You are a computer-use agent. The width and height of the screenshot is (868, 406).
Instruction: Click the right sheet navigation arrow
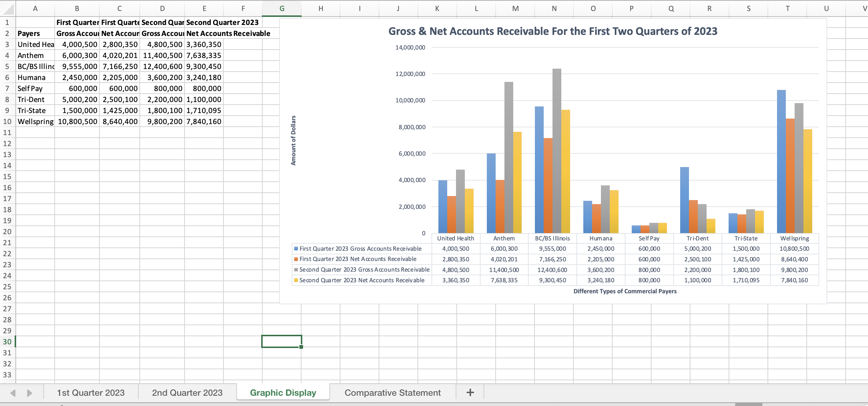coord(29,392)
